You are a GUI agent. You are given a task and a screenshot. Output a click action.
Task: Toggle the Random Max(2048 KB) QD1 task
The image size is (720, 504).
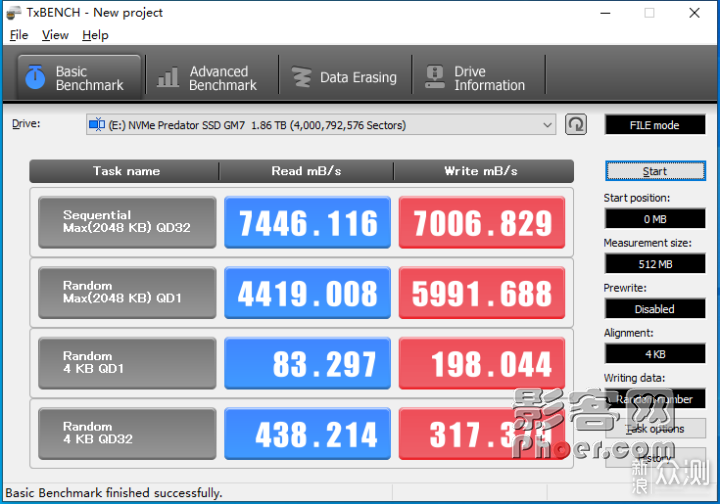coord(127,292)
